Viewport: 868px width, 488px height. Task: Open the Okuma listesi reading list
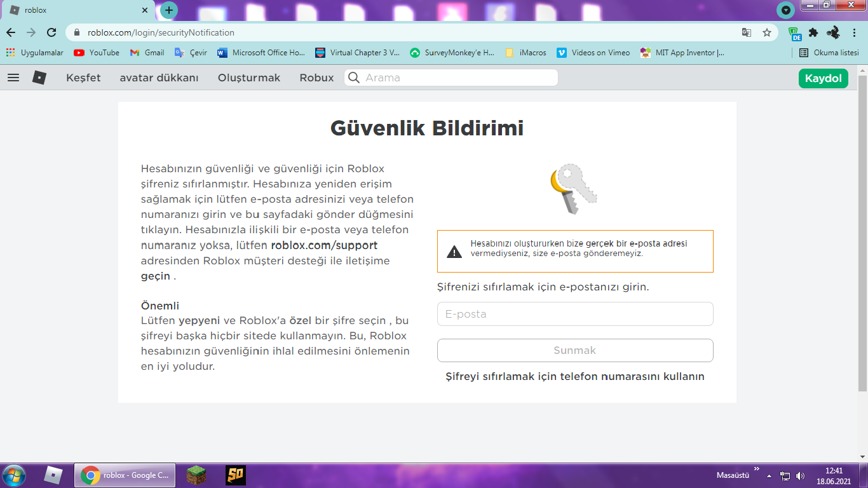829,53
